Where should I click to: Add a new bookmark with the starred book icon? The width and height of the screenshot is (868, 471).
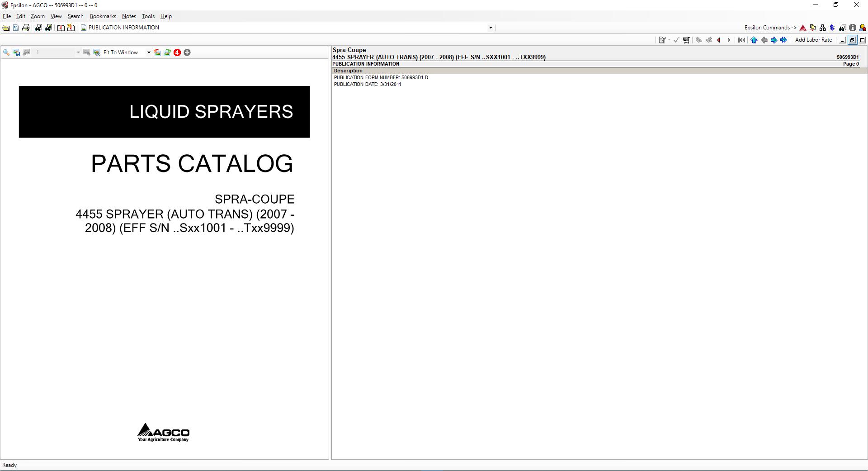pos(71,28)
